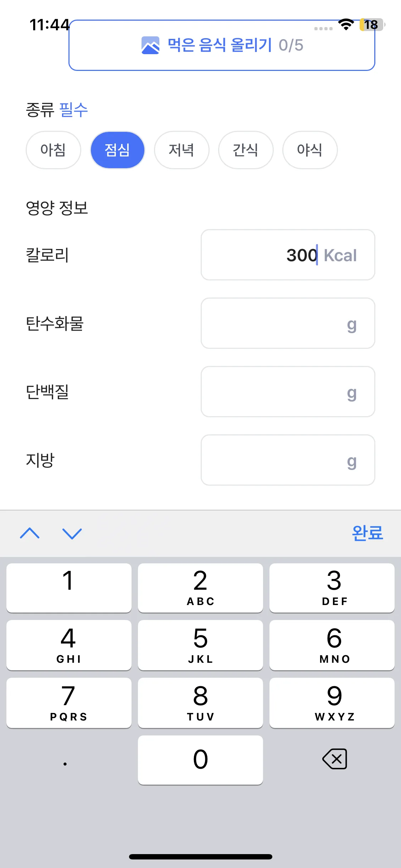Select the 저녁 meal type
401x868 pixels.
[181, 150]
